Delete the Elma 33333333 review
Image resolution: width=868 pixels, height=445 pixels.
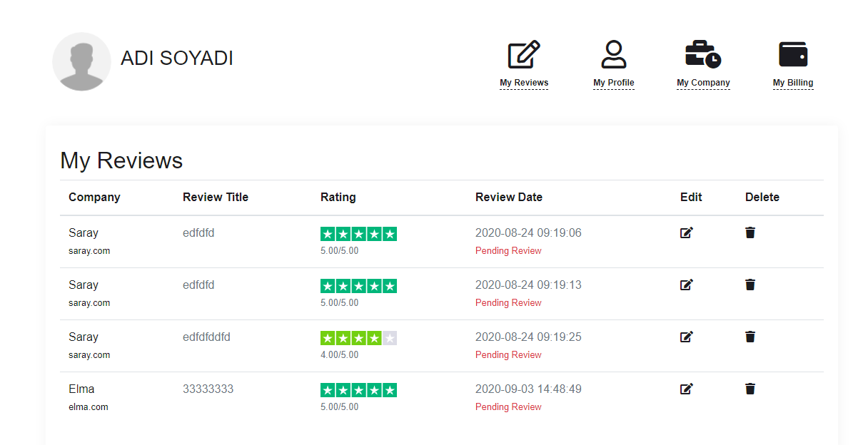tap(750, 389)
